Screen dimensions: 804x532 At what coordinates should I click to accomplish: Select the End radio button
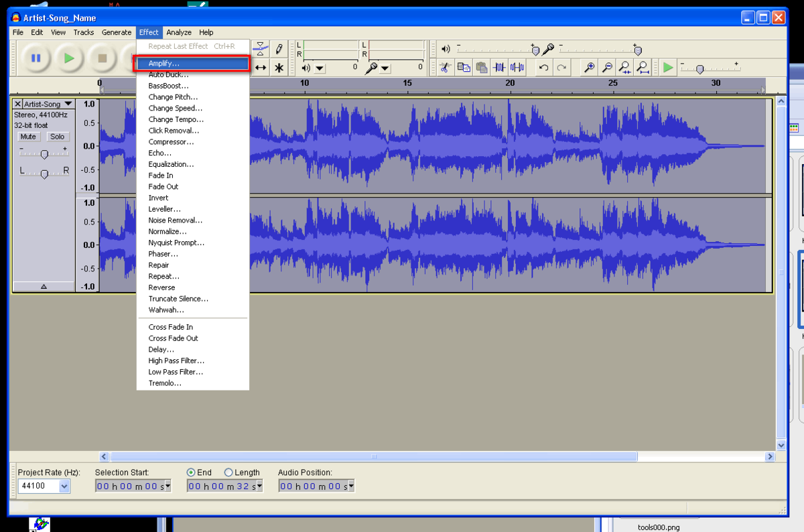click(191, 472)
